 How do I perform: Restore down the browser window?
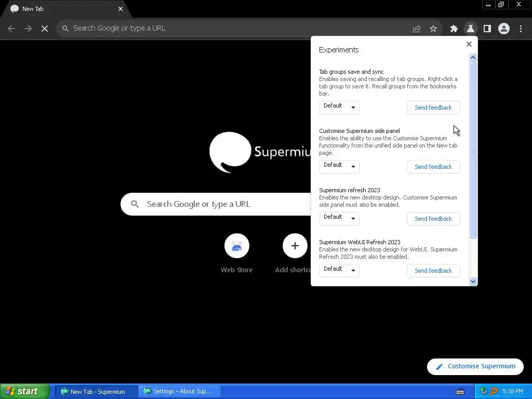(501, 5)
